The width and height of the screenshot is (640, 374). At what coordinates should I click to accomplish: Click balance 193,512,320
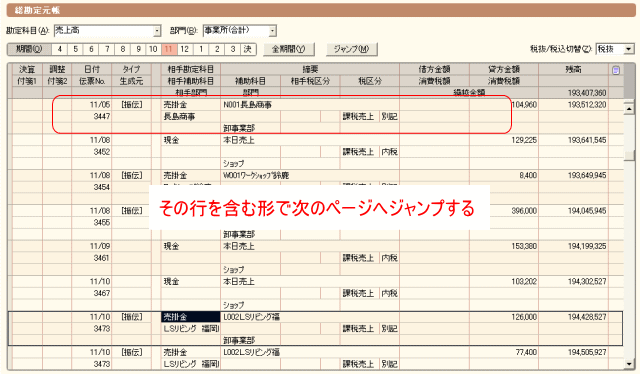(x=587, y=105)
